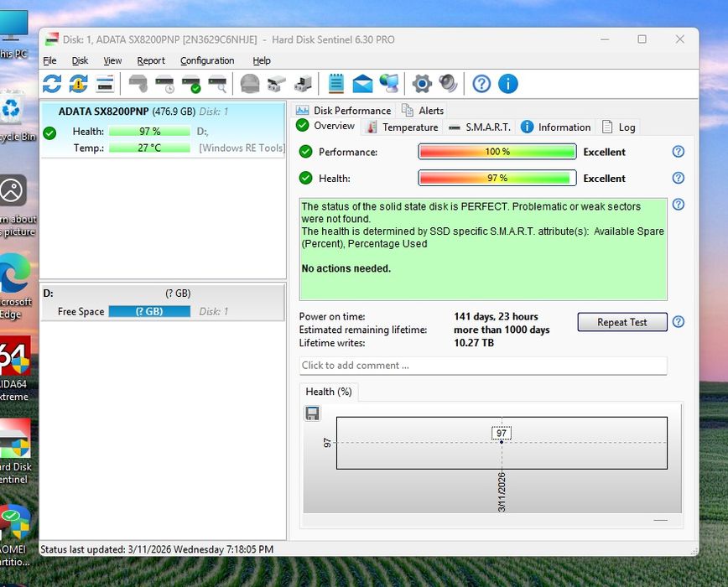Click the 97 data point on graph
Image resolution: width=728 pixels, height=587 pixels.
coord(502,442)
